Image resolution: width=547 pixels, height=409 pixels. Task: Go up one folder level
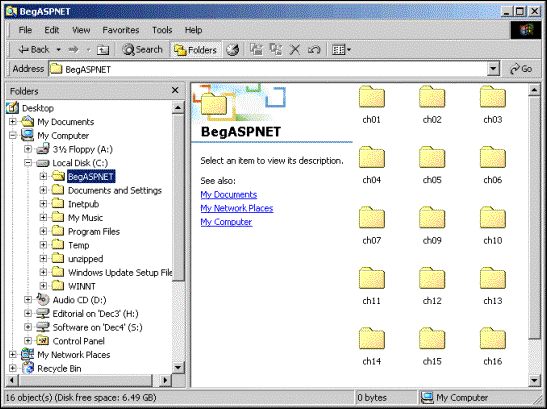pos(103,50)
